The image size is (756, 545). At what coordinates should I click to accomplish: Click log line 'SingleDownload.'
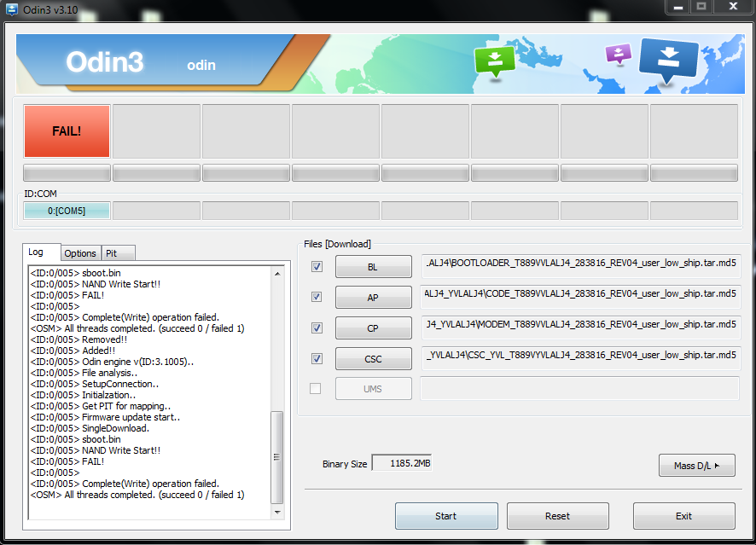coord(90,428)
